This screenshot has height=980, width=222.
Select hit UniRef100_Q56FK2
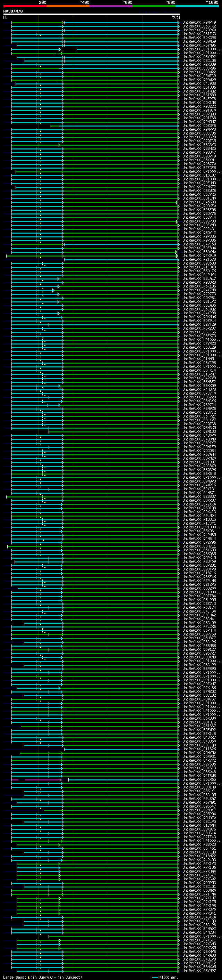[x=199, y=26]
